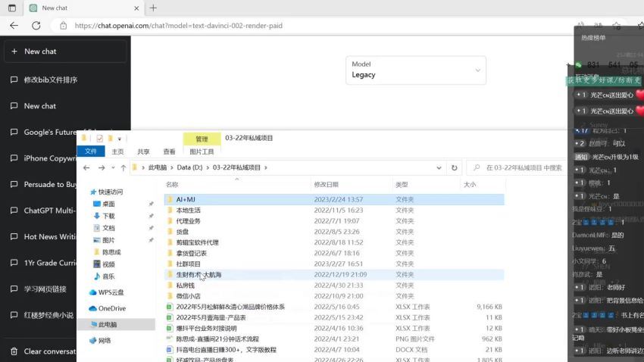Expand the Model Legacy dropdown
Viewport: 644px width, 362px height.
click(x=416, y=70)
